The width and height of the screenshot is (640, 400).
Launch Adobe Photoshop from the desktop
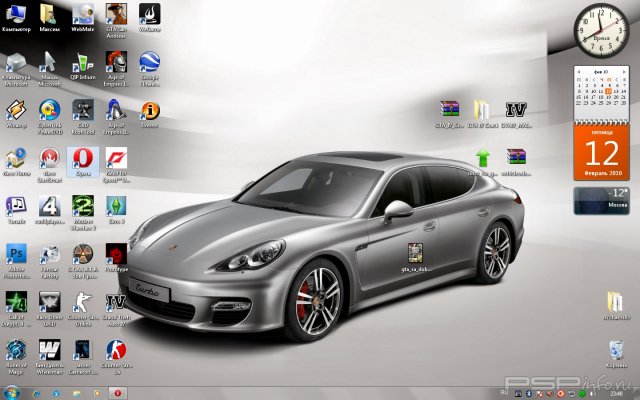16,253
